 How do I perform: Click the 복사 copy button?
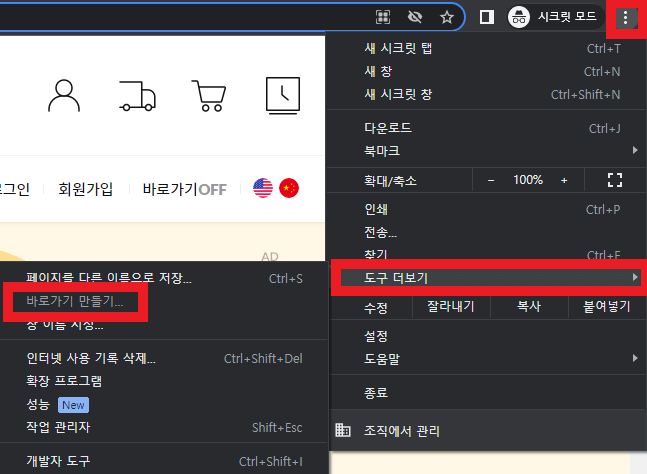(529, 307)
